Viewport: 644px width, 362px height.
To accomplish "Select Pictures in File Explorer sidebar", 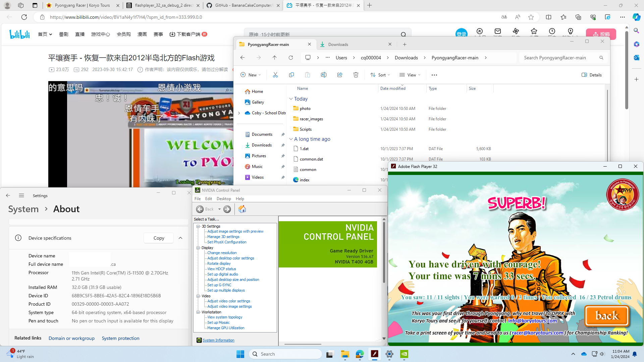I will [x=259, y=156].
